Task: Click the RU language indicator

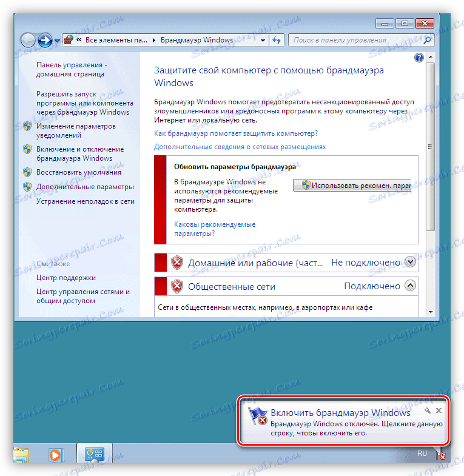Action: click(422, 454)
